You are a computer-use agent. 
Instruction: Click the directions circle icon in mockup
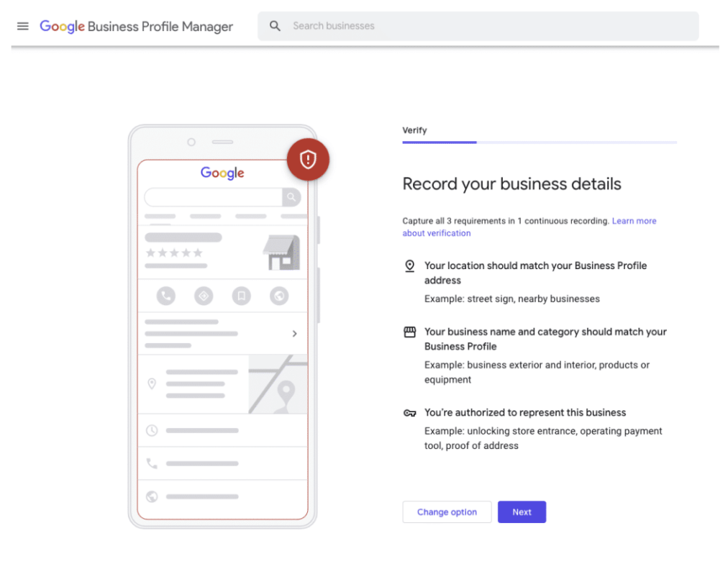204,296
